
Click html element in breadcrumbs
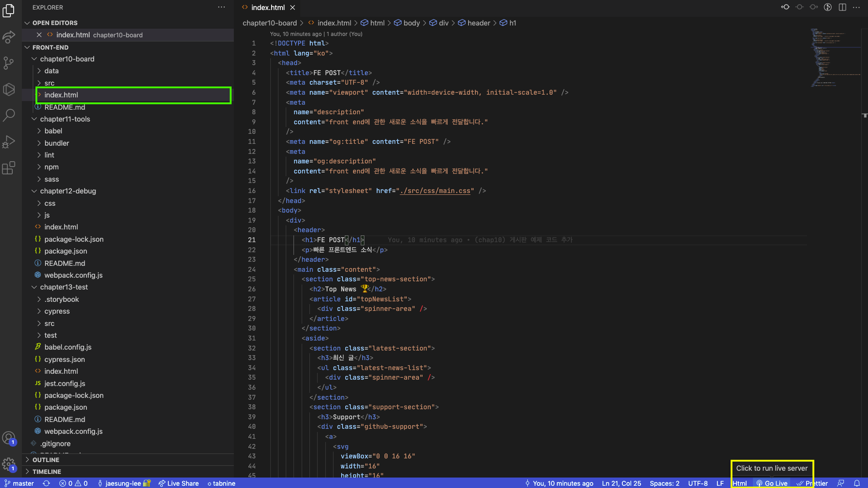(373, 23)
